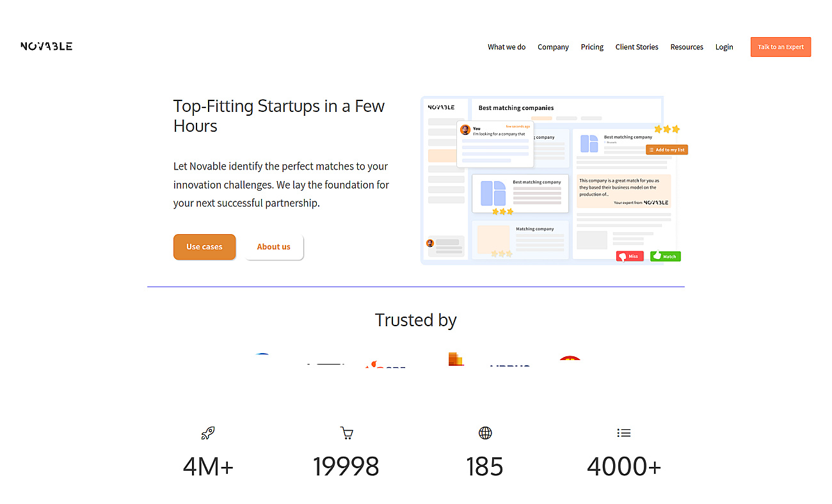
Task: Expand the Company menu
Action: [x=553, y=47]
